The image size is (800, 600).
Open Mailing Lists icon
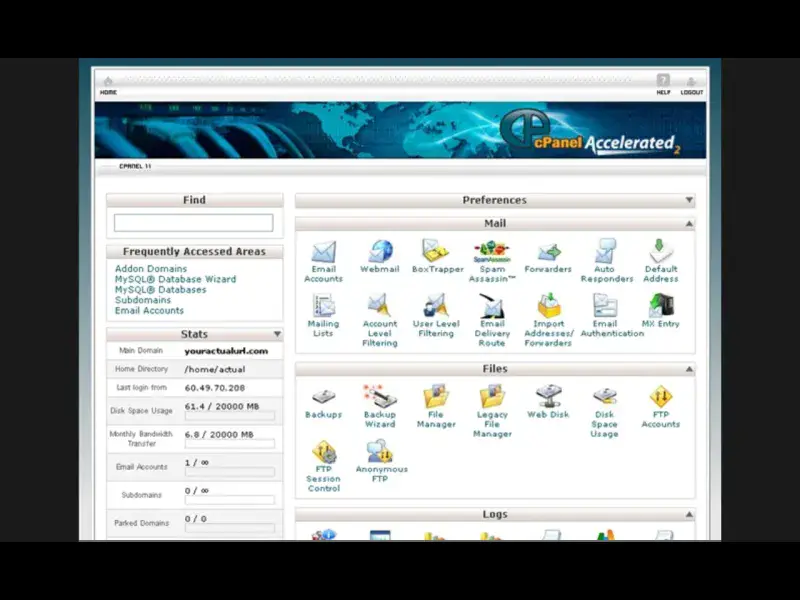pyautogui.click(x=323, y=306)
